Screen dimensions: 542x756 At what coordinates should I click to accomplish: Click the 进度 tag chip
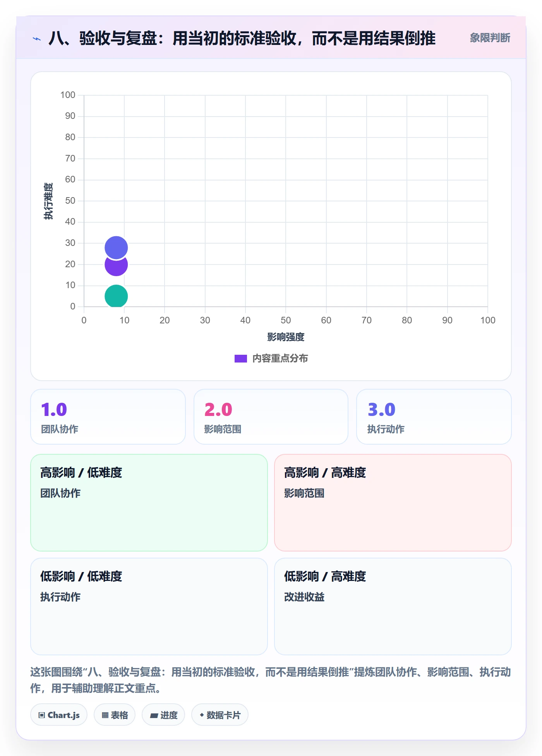[x=163, y=715]
